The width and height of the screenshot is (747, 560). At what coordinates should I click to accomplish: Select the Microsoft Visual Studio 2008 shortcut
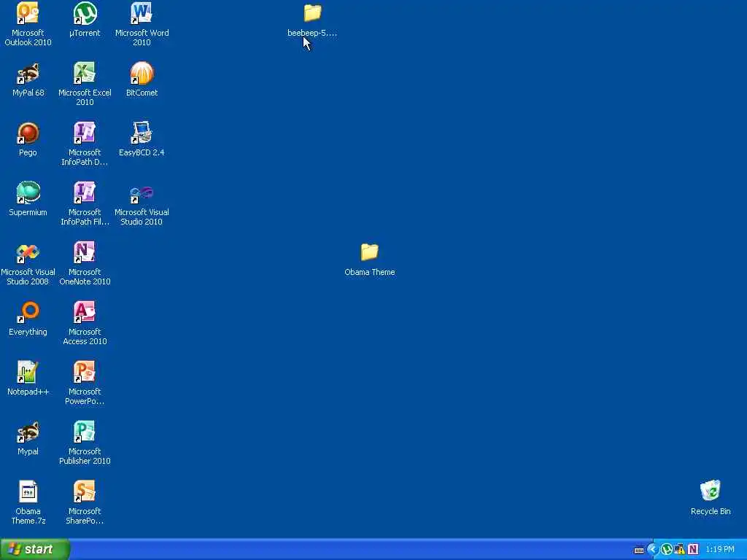pyautogui.click(x=28, y=263)
